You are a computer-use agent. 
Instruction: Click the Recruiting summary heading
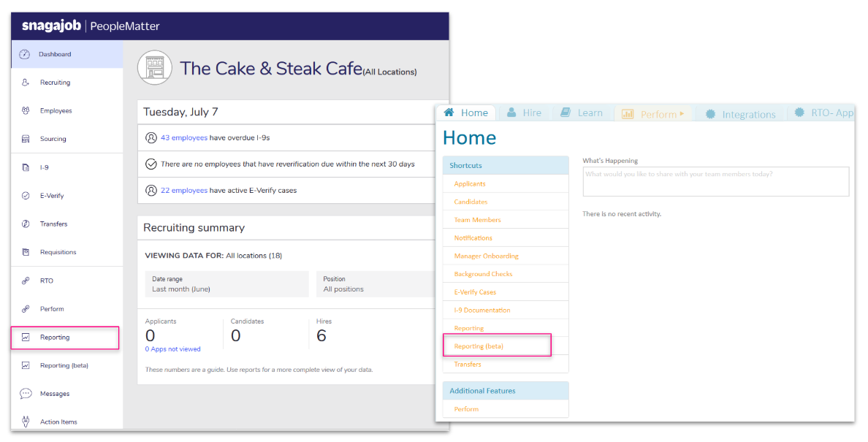pos(194,227)
